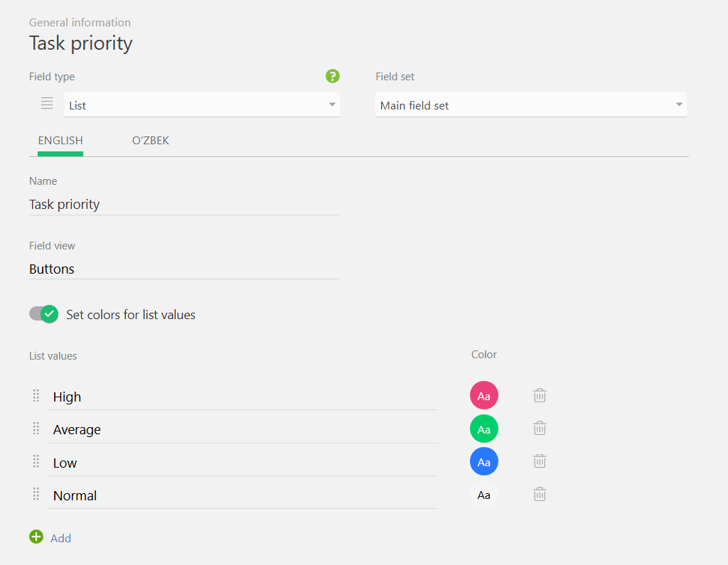728x565 pixels.
Task: Delete the Low list value using its trash icon
Action: (x=539, y=461)
